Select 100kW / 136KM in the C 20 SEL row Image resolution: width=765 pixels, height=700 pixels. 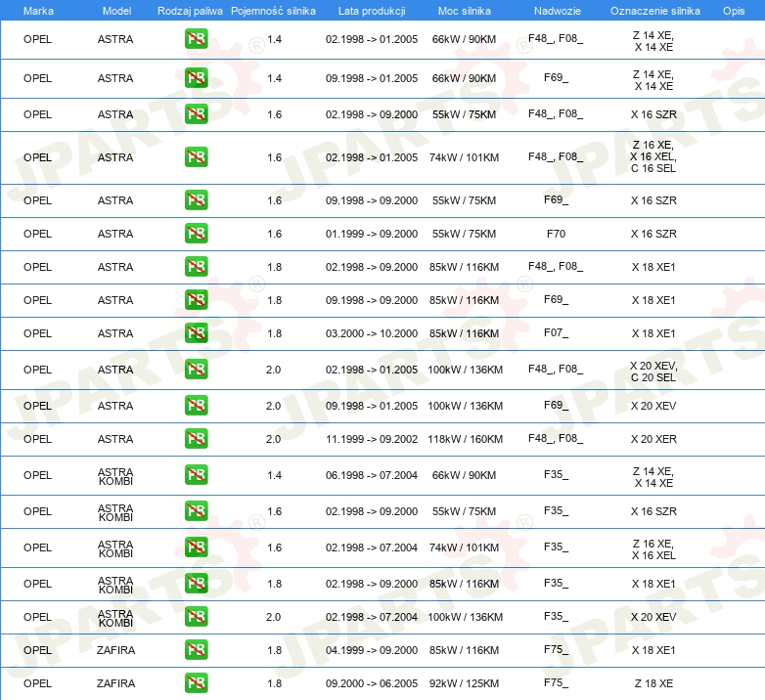coord(465,369)
